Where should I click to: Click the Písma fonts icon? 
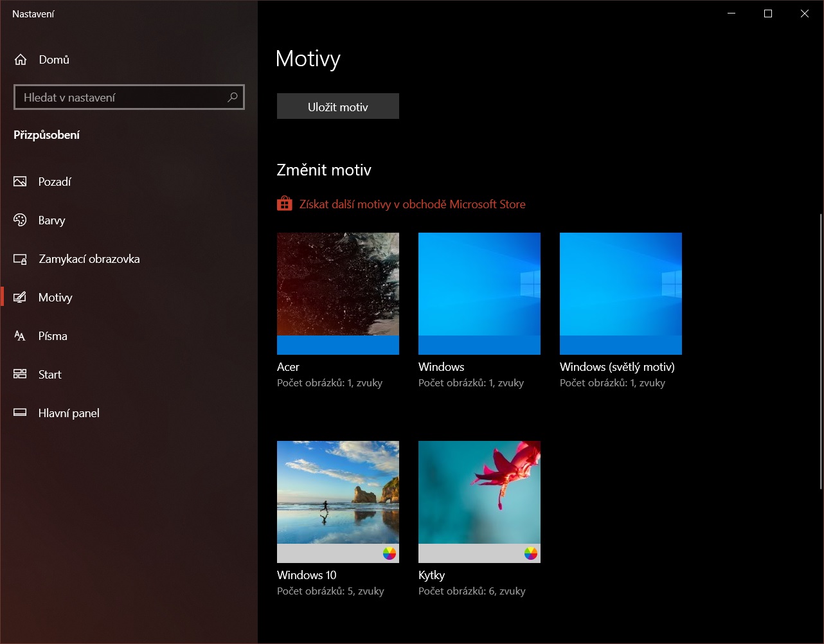pyautogui.click(x=20, y=336)
